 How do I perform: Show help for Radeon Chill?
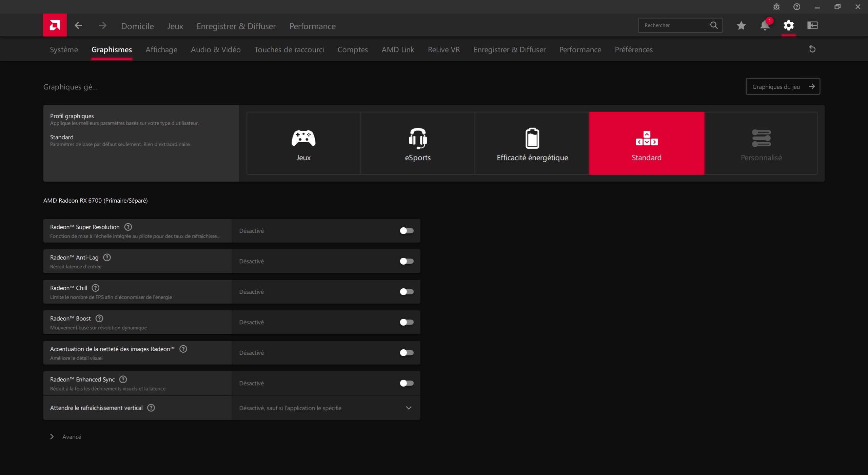click(96, 288)
